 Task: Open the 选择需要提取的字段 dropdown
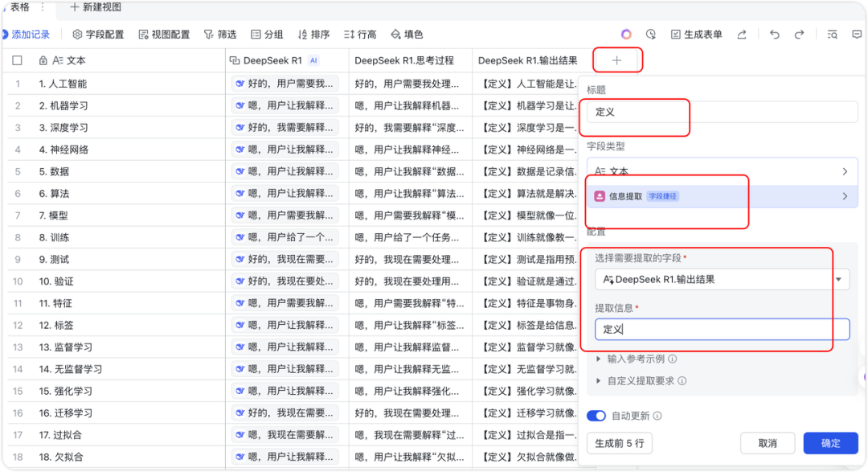pos(722,280)
